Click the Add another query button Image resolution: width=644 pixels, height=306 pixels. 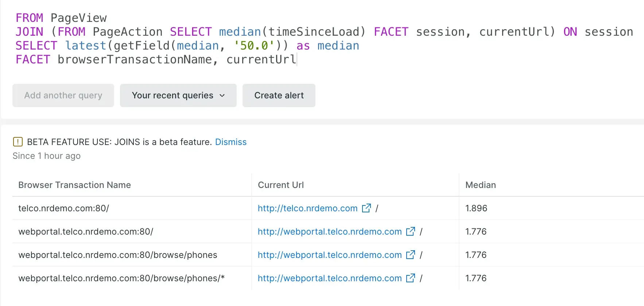tap(63, 95)
